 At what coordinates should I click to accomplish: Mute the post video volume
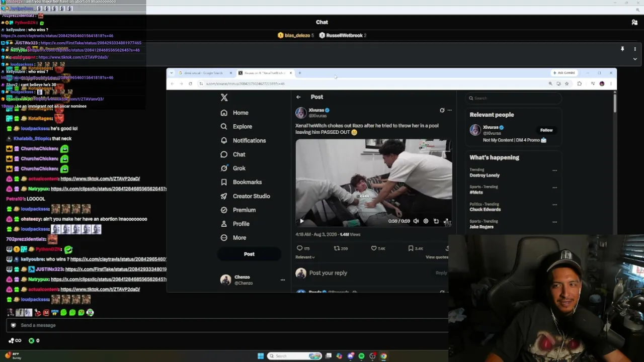(416, 221)
